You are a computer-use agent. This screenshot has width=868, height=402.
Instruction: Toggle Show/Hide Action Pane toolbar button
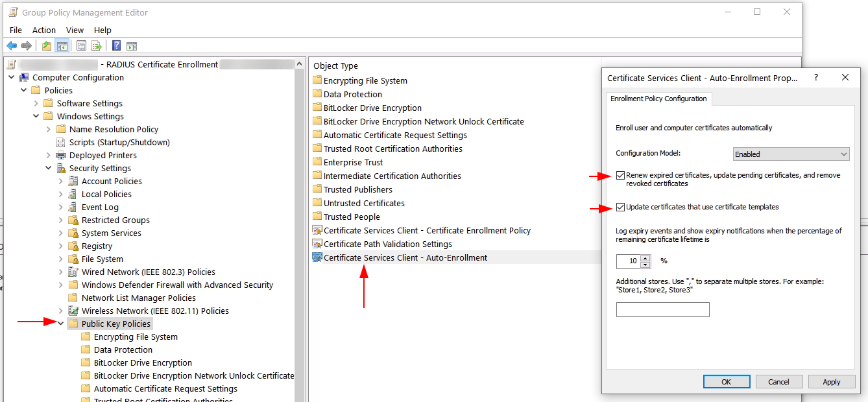pos(132,45)
